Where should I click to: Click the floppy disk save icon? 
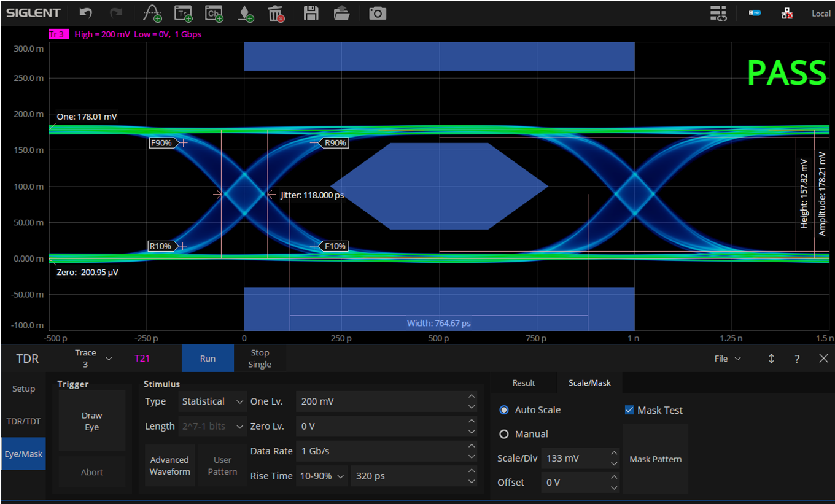pos(311,13)
